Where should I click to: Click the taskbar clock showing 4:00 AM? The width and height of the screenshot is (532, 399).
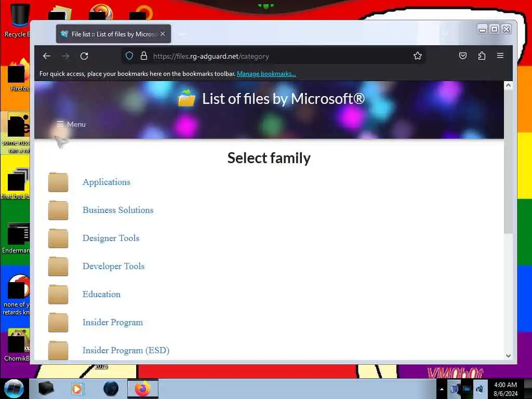point(506,389)
